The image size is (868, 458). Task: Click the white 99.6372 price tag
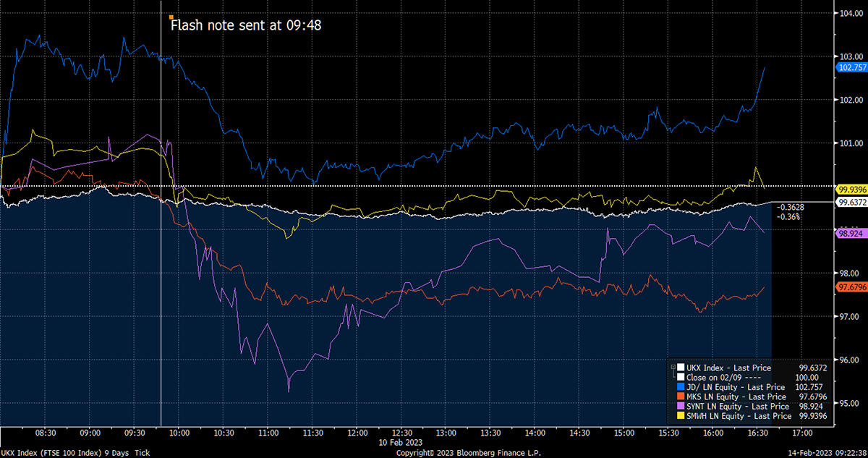pos(851,203)
